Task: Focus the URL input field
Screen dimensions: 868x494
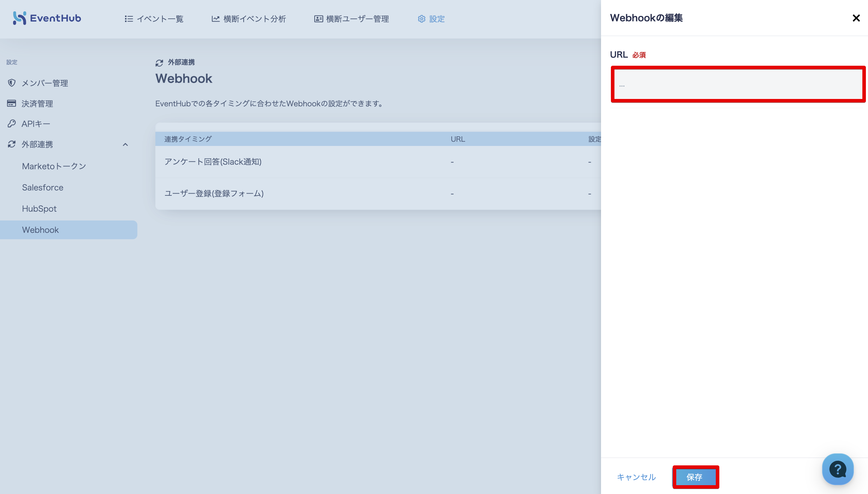Action: [x=738, y=84]
